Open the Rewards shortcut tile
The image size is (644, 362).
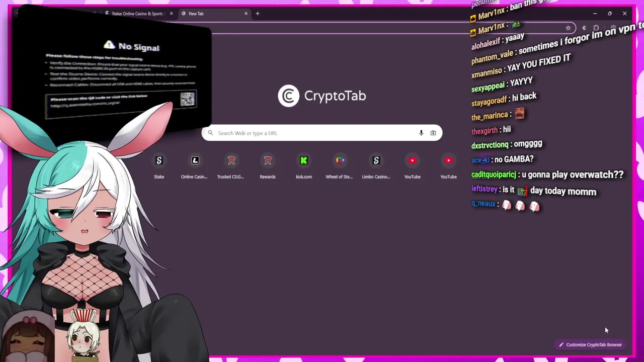pos(268,166)
